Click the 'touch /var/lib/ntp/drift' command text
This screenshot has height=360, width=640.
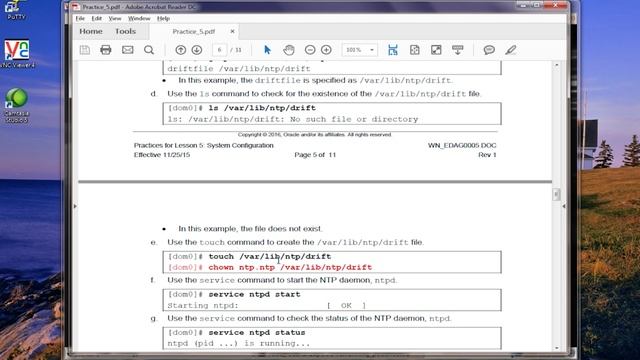270,256
